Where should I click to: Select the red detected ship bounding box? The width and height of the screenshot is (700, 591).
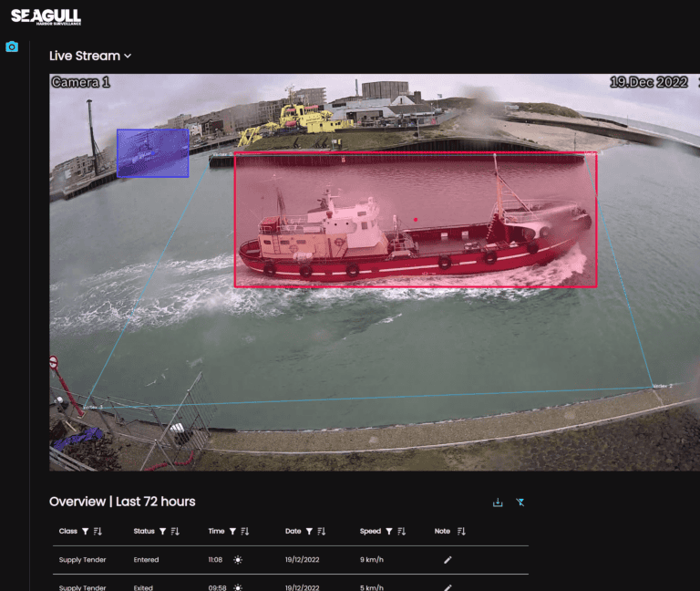pos(416,220)
